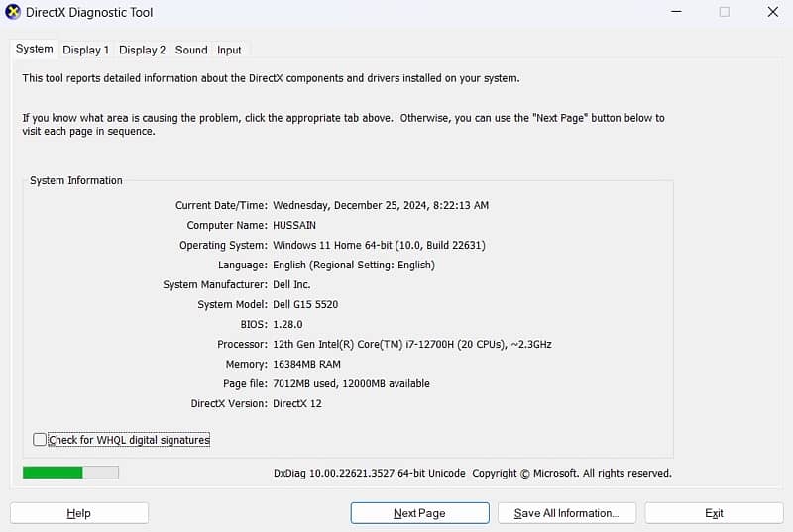
Task: Select the Input tab
Action: (229, 50)
